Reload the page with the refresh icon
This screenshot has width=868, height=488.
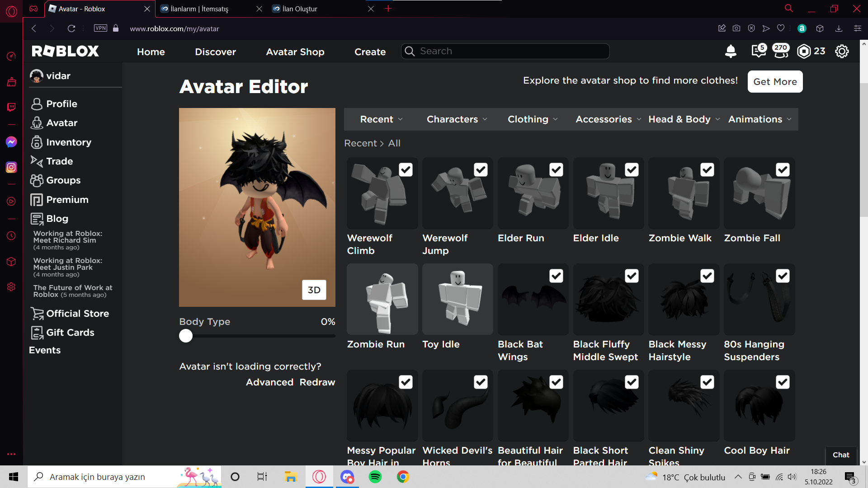pyautogui.click(x=71, y=28)
